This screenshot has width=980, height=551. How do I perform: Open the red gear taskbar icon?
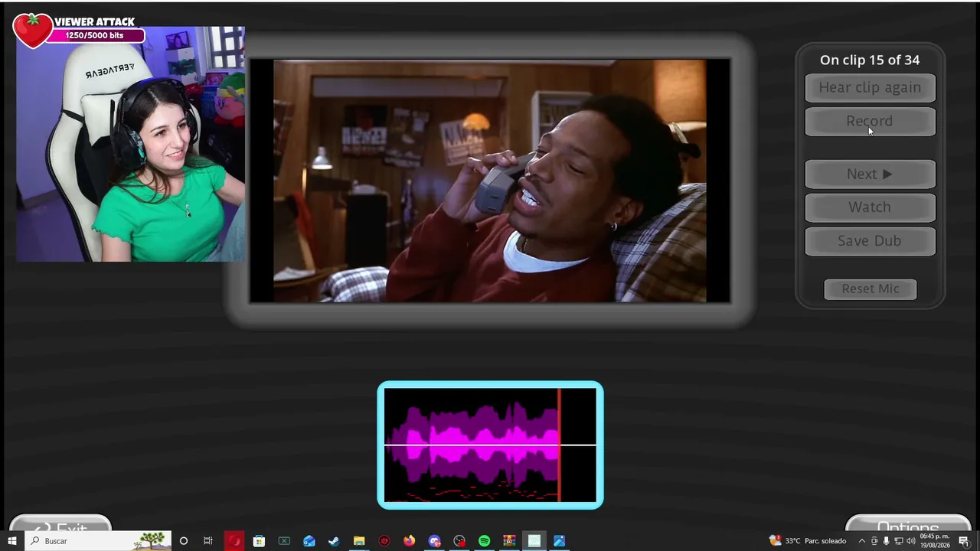(x=384, y=541)
